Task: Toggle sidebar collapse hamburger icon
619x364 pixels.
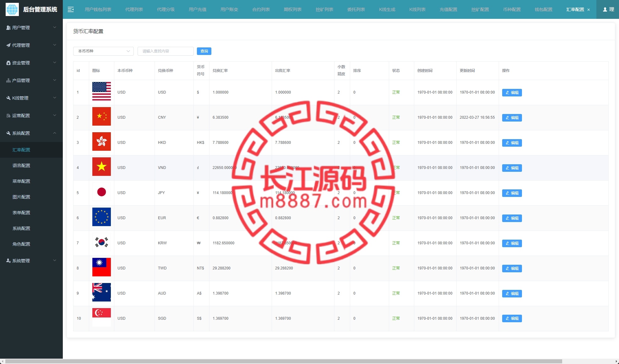Action: pos(71,9)
